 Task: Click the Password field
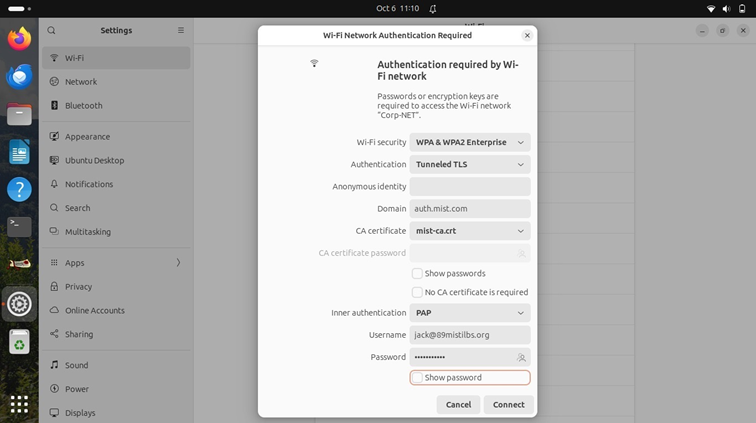(470, 357)
